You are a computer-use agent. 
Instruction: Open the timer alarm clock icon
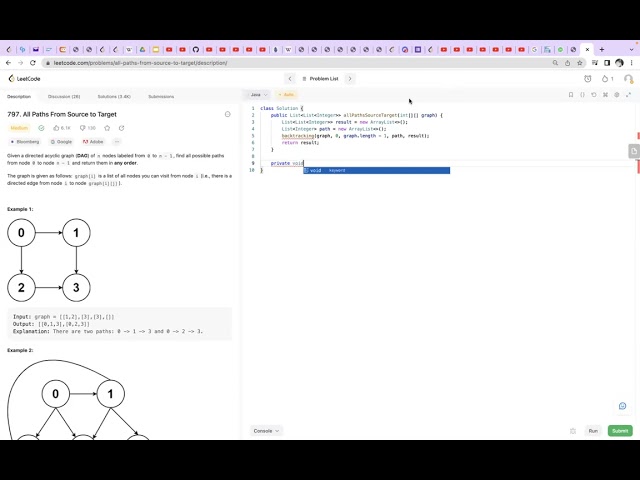[x=587, y=78]
